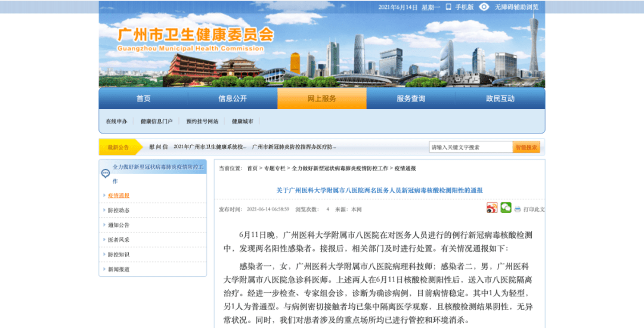
Task: Click the Weibo share icon
Action: (x=492, y=208)
